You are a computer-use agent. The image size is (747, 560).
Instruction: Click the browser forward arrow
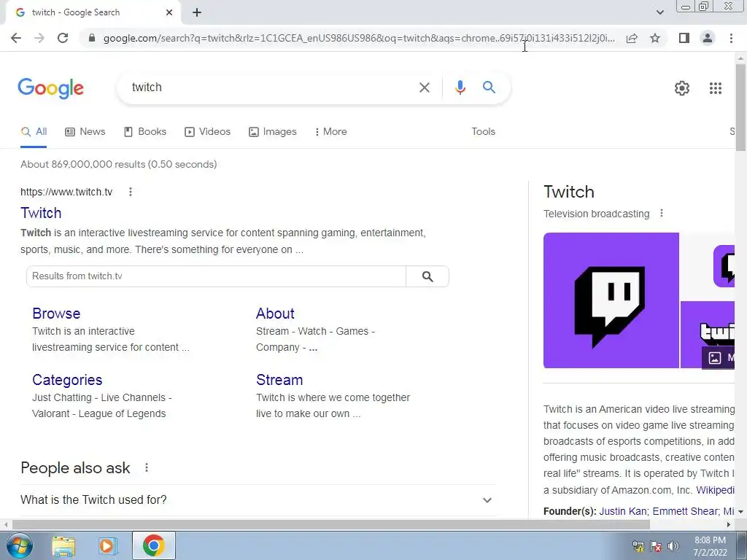click(39, 38)
